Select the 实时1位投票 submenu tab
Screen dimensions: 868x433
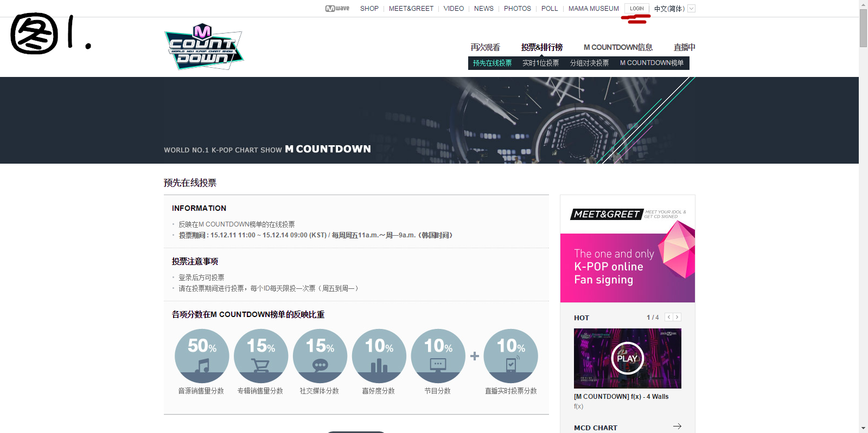(x=541, y=63)
